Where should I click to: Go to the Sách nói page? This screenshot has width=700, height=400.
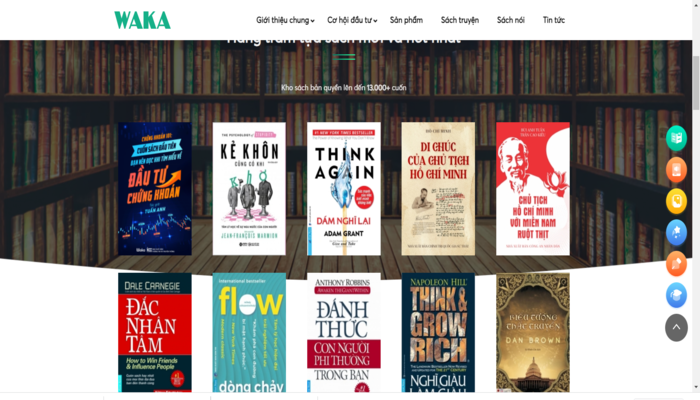[x=511, y=20]
